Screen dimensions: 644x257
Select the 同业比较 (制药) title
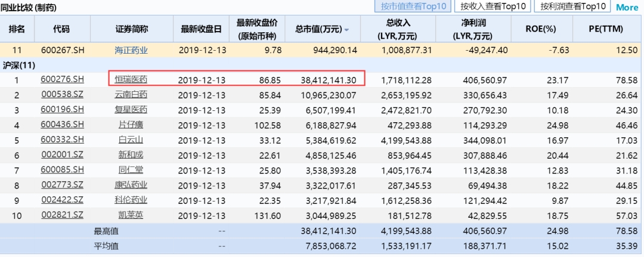coord(29,7)
